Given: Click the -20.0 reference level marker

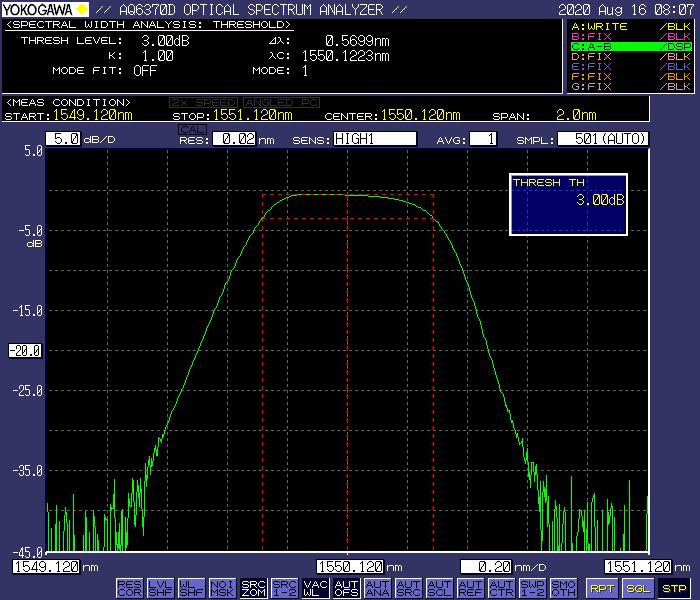Looking at the screenshot, I should (x=23, y=351).
